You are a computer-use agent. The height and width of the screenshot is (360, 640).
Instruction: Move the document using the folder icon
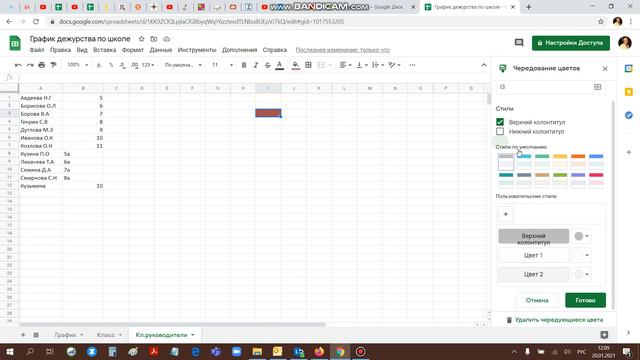coord(154,39)
